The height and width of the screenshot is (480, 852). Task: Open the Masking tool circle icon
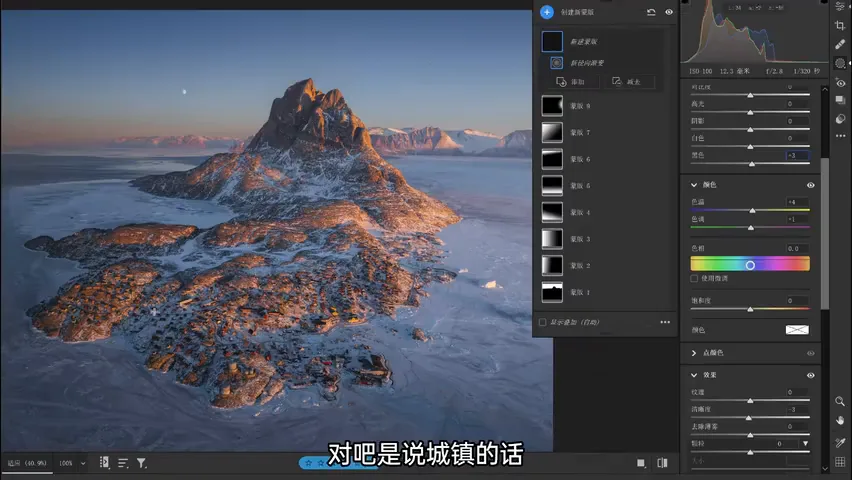click(x=840, y=64)
